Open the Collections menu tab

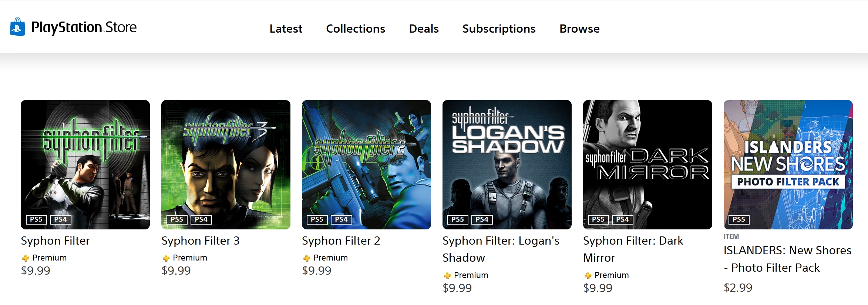[x=355, y=29]
